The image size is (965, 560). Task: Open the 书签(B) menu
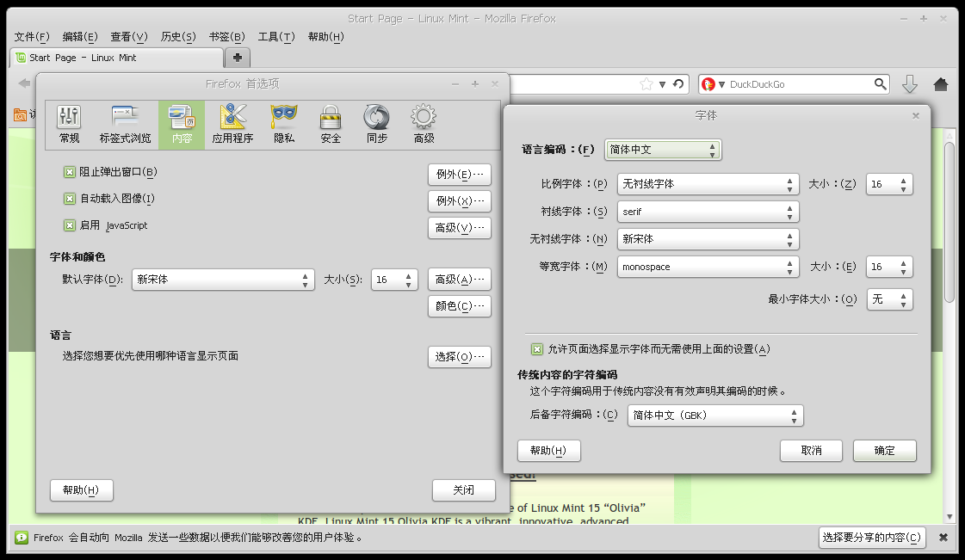226,37
